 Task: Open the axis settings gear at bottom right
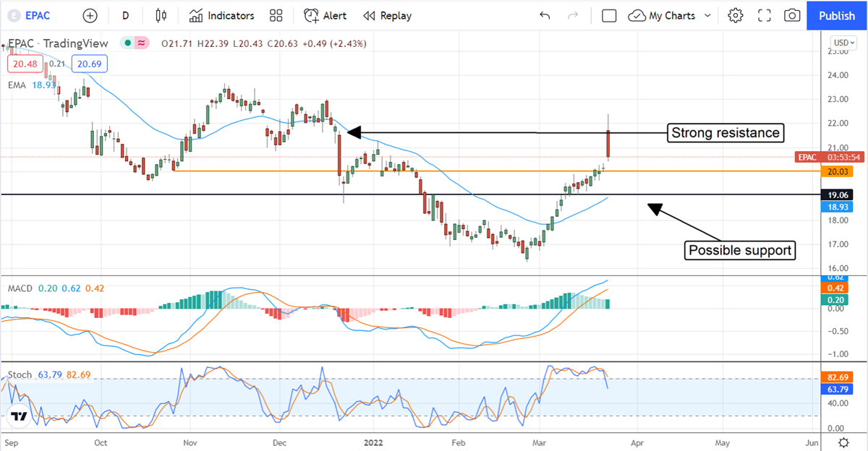(x=843, y=442)
